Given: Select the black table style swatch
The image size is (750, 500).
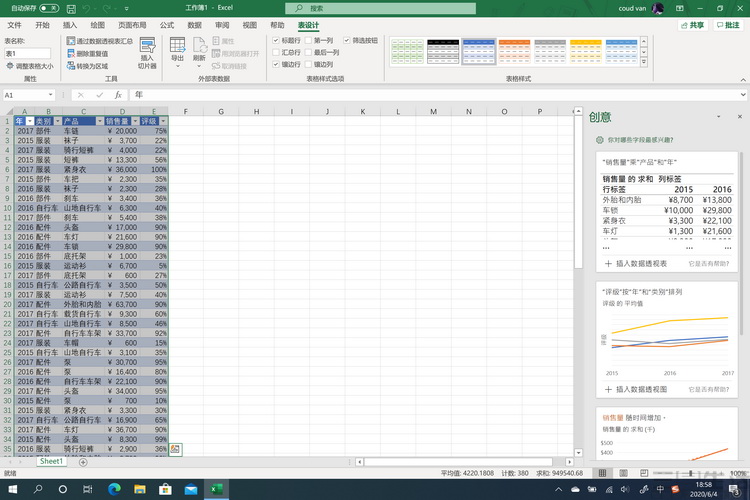Looking at the screenshot, I should coord(443,52).
